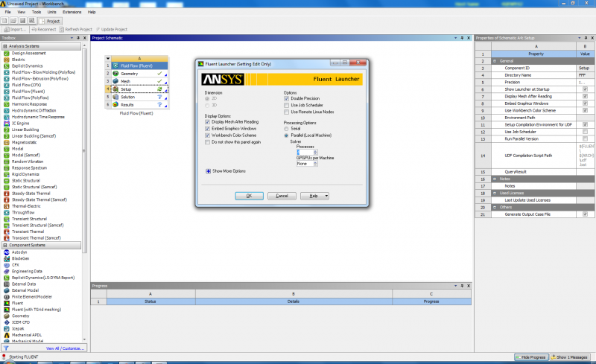This screenshot has height=364, width=596.
Task: Click the Mesh cell icon in schematic
Action: pyautogui.click(x=115, y=81)
